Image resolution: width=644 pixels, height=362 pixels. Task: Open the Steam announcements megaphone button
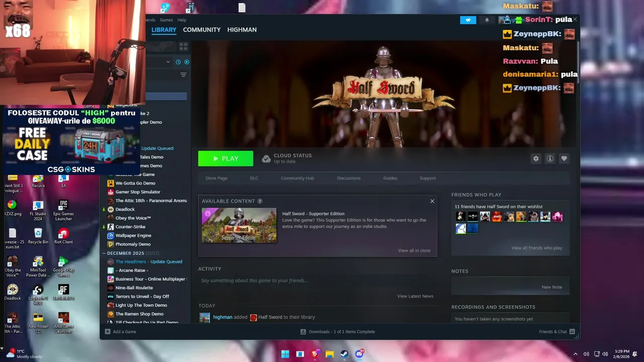(x=468, y=20)
